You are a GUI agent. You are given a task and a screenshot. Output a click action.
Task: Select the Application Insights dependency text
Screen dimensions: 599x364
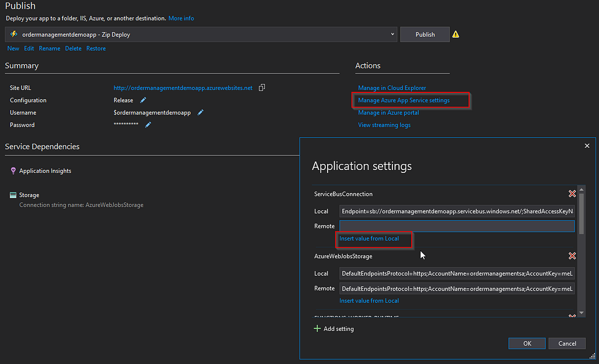(45, 171)
